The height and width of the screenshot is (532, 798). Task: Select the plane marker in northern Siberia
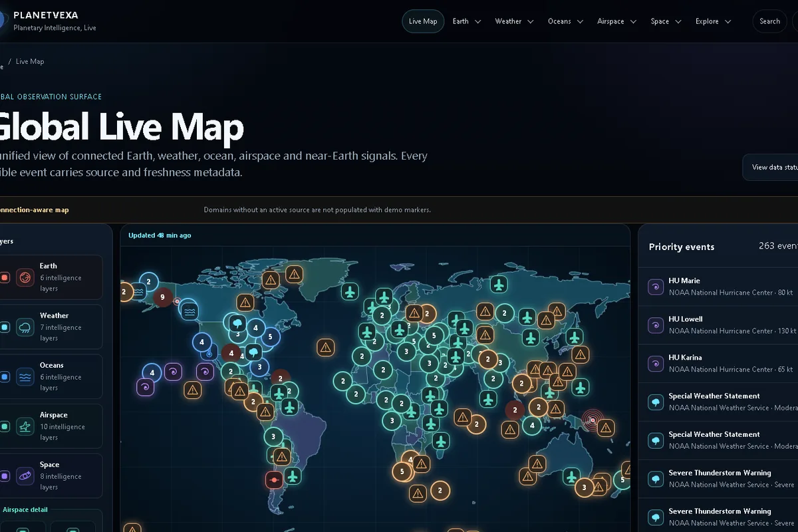(x=499, y=285)
